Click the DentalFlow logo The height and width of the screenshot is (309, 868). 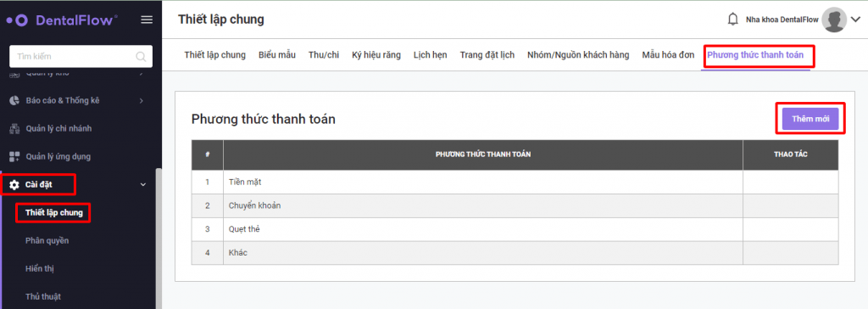click(62, 20)
